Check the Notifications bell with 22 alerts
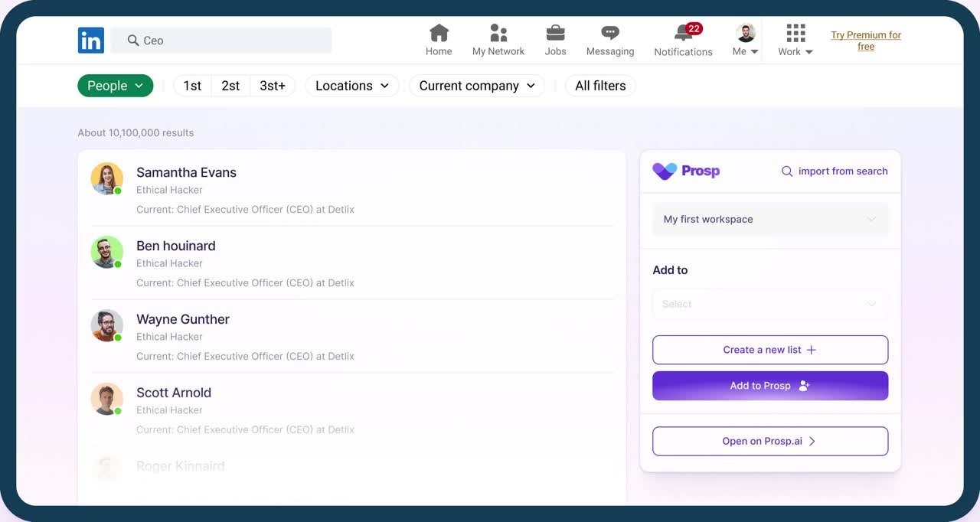 pos(682,38)
